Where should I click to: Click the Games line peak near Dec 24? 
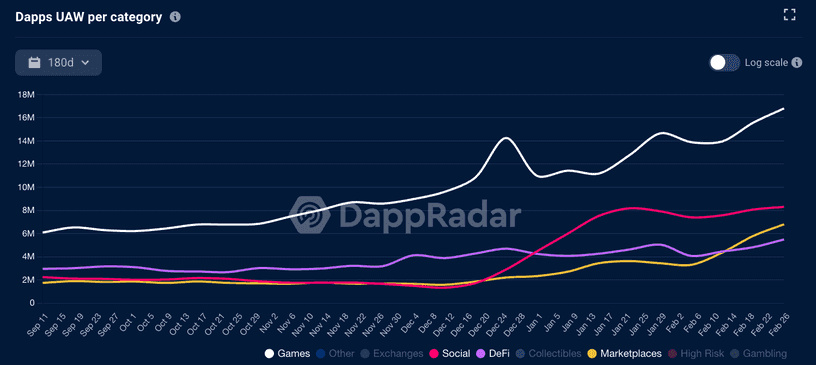505,137
